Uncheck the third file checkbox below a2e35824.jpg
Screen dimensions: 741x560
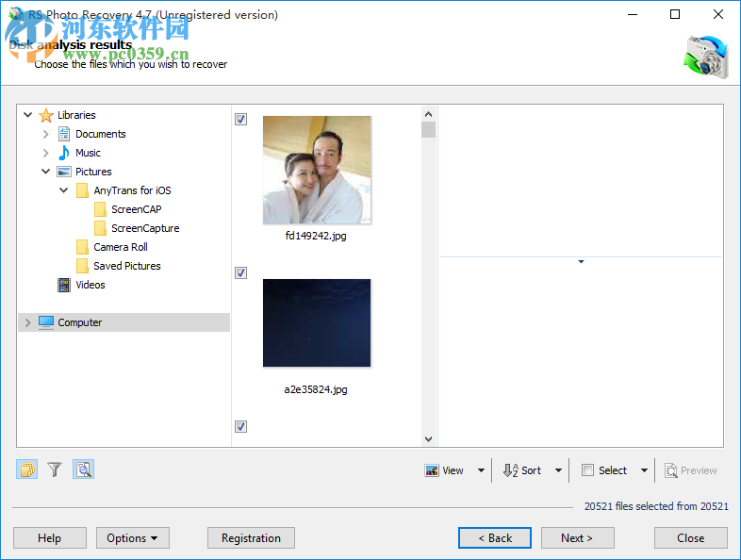tap(241, 427)
